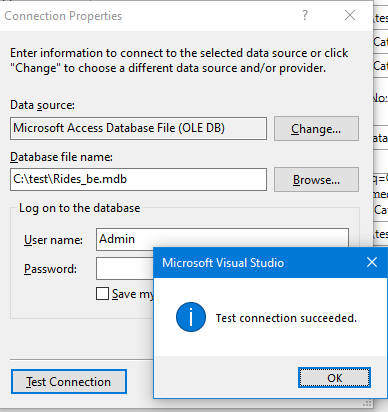This screenshot has width=388, height=412.
Task: Toggle the Save my password checkbox
Action: pyautogui.click(x=102, y=294)
